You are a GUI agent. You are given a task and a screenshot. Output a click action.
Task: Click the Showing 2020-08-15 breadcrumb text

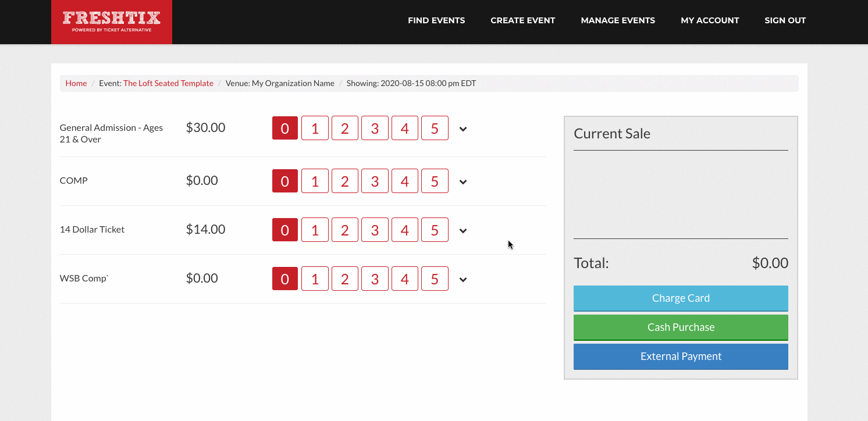pos(411,83)
